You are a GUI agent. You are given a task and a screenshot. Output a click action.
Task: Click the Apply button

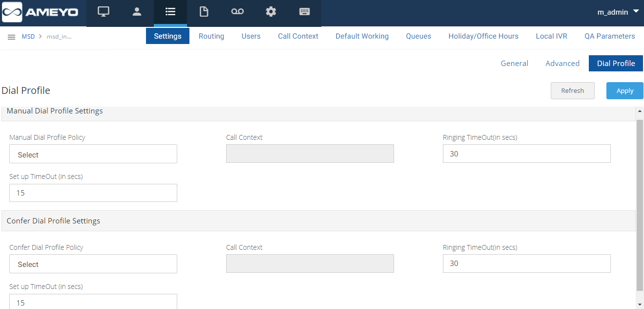[x=624, y=91]
